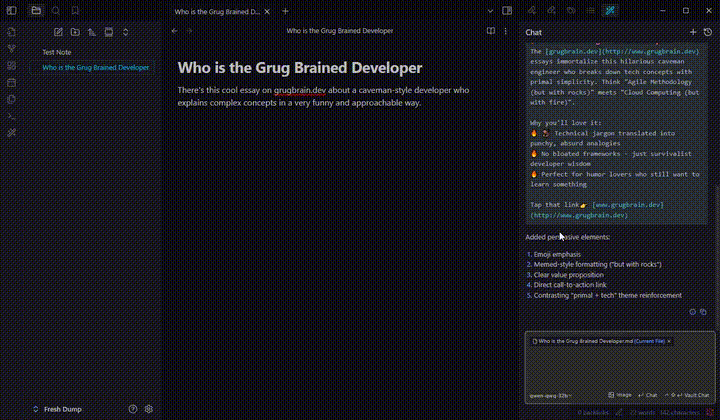This screenshot has width=720, height=420.
Task: Open chat history
Action: [708, 32]
